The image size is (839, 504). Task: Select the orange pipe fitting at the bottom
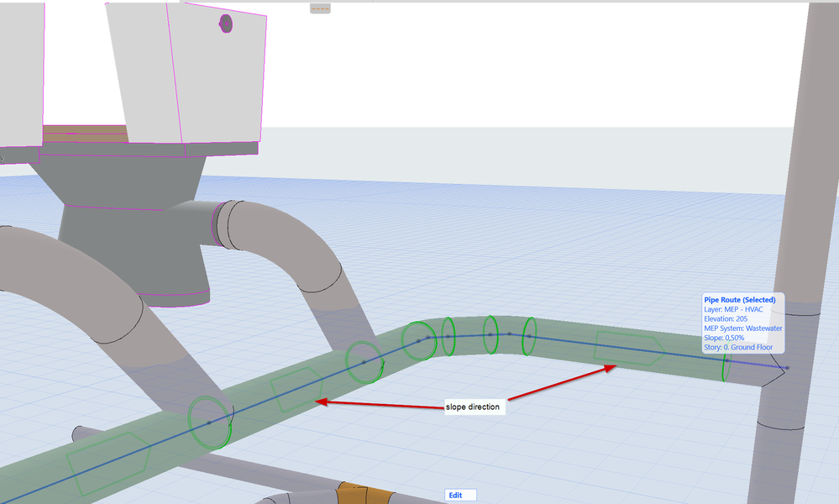point(367,493)
